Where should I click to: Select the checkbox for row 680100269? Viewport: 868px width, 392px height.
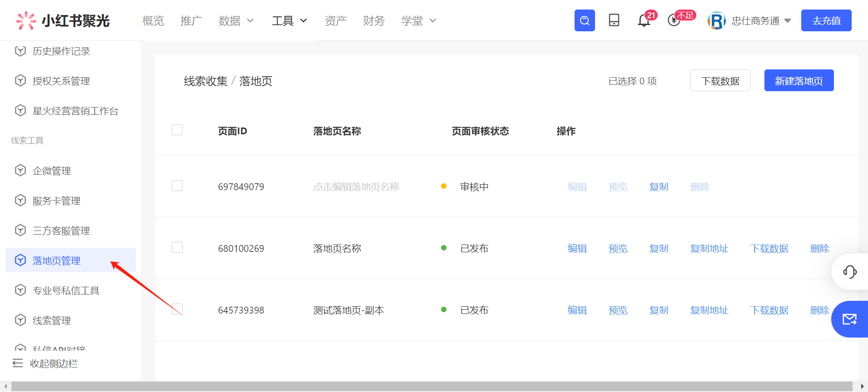click(x=177, y=248)
